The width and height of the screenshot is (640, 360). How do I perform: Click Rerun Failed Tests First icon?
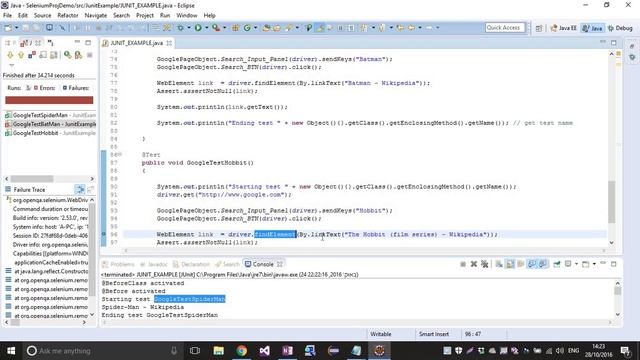[x=78, y=55]
